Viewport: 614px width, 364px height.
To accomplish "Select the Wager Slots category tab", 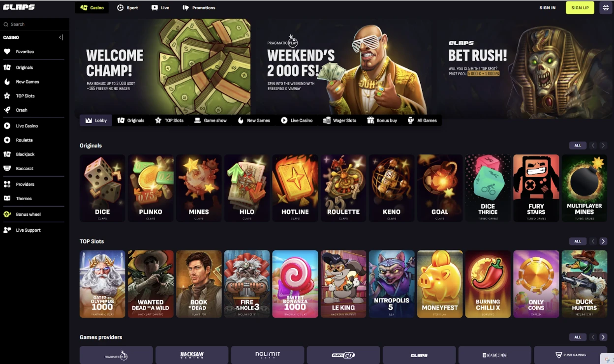I will pos(339,121).
